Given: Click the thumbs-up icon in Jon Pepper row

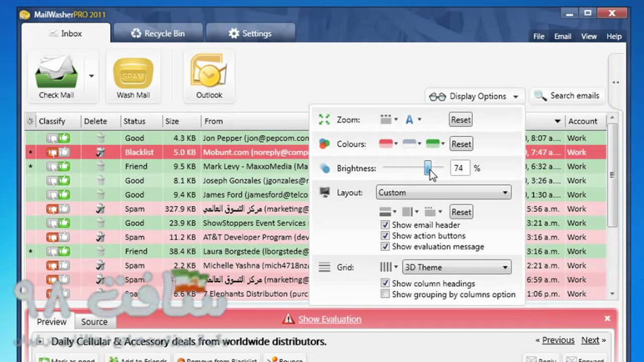Looking at the screenshot, I should [x=64, y=138].
